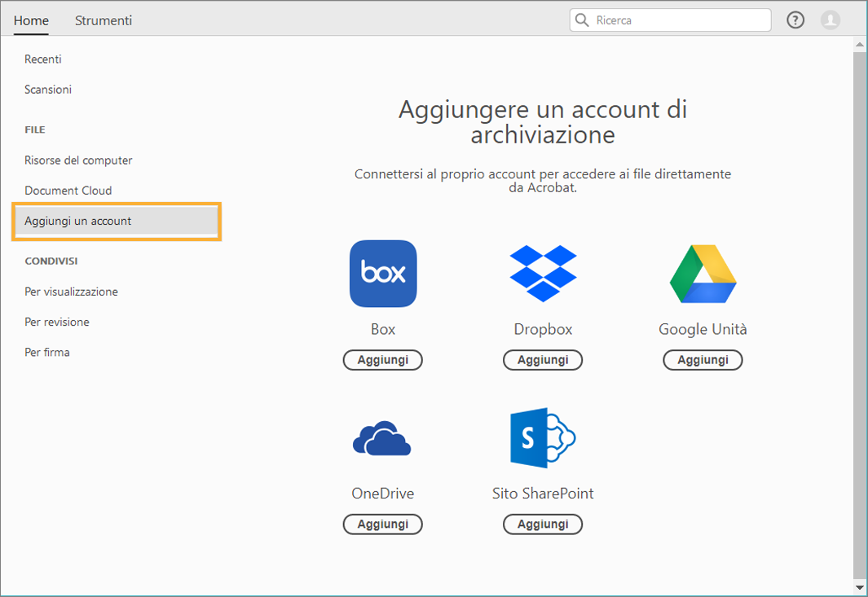Click the SharePoint site icon
The width and height of the screenshot is (868, 597).
542,438
